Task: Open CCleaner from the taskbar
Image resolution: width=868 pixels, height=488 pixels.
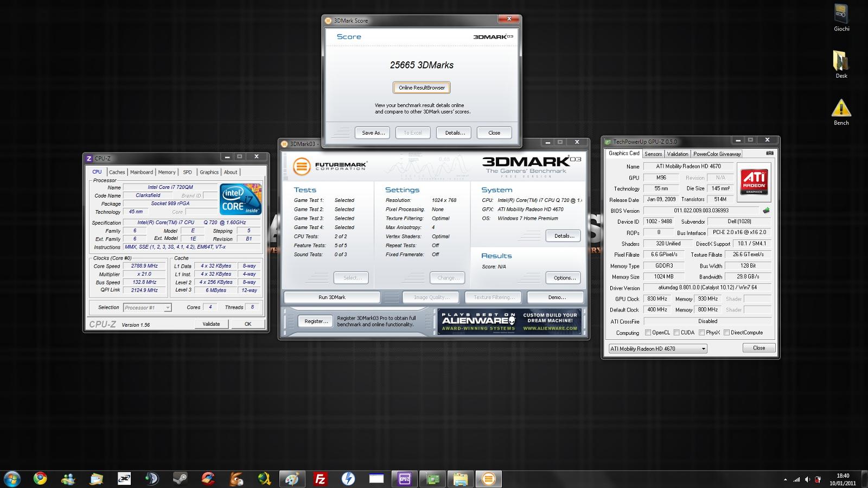Action: tap(208, 479)
